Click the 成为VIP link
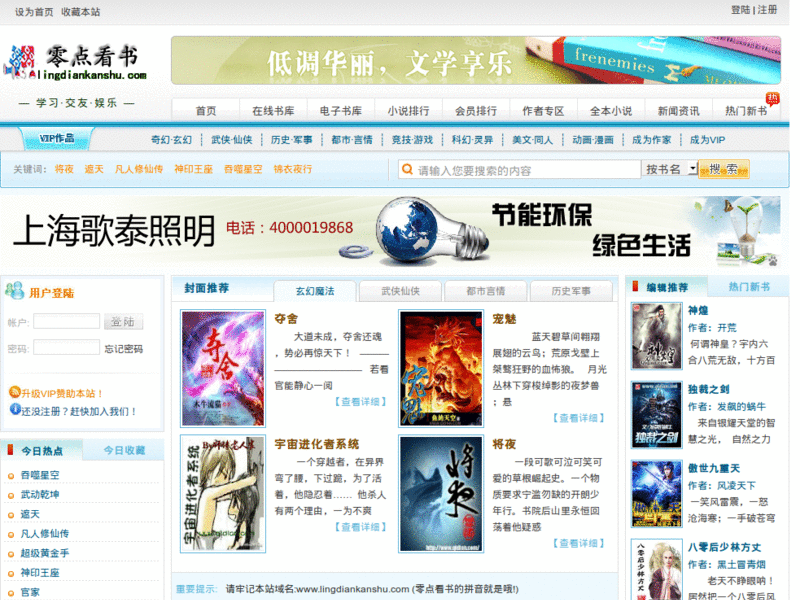This screenshot has width=800, height=600. click(707, 140)
